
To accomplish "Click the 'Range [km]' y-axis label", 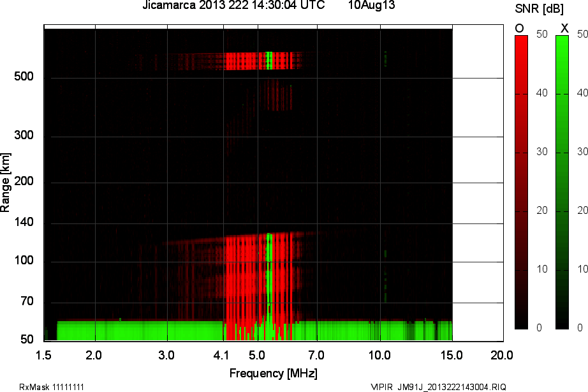I will click(5, 183).
